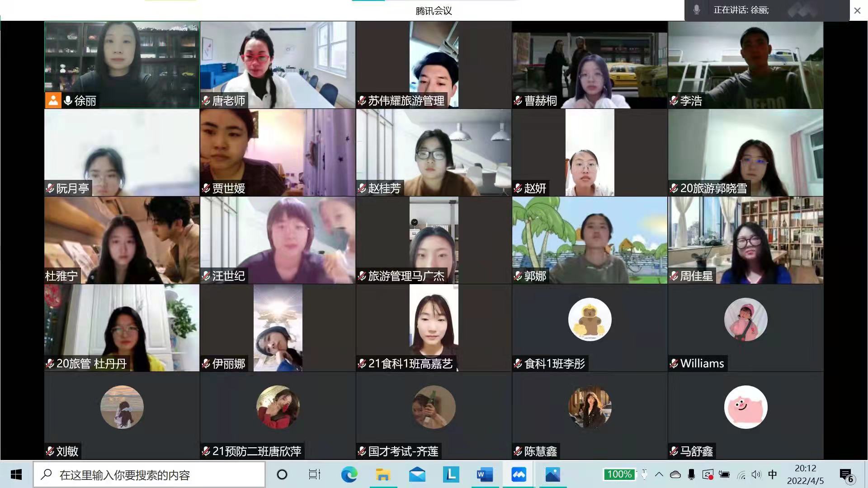Click muted mic icon next to 汪世纪
The image size is (868, 488).
[206, 276]
